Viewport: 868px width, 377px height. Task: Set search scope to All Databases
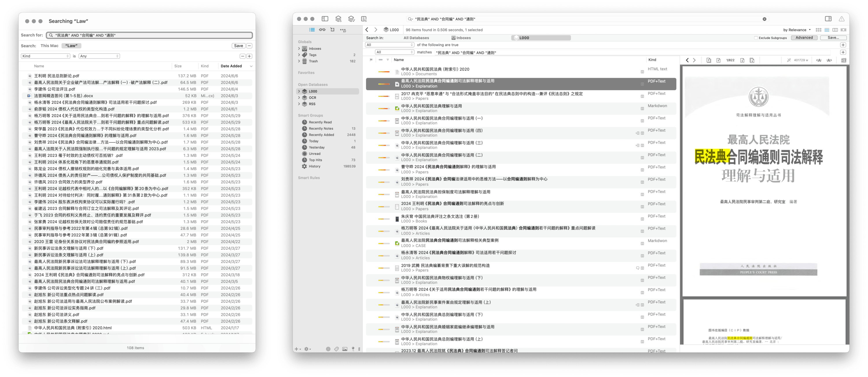point(416,38)
